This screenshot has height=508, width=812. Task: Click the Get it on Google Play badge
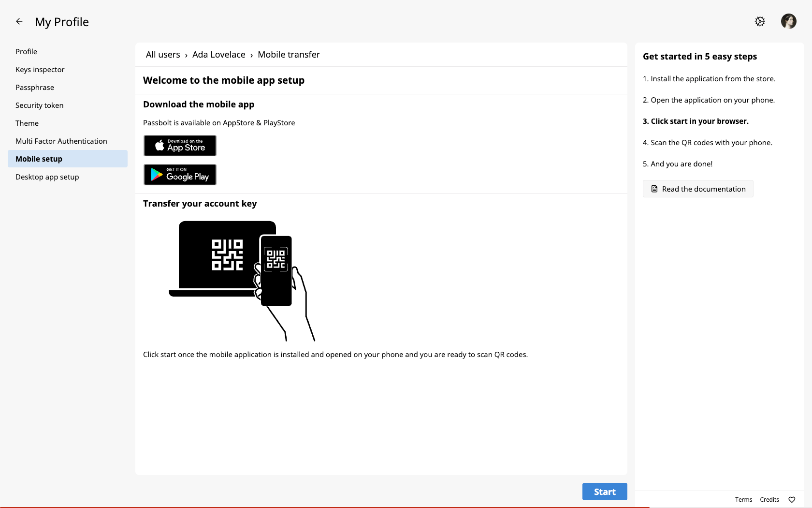(x=179, y=175)
